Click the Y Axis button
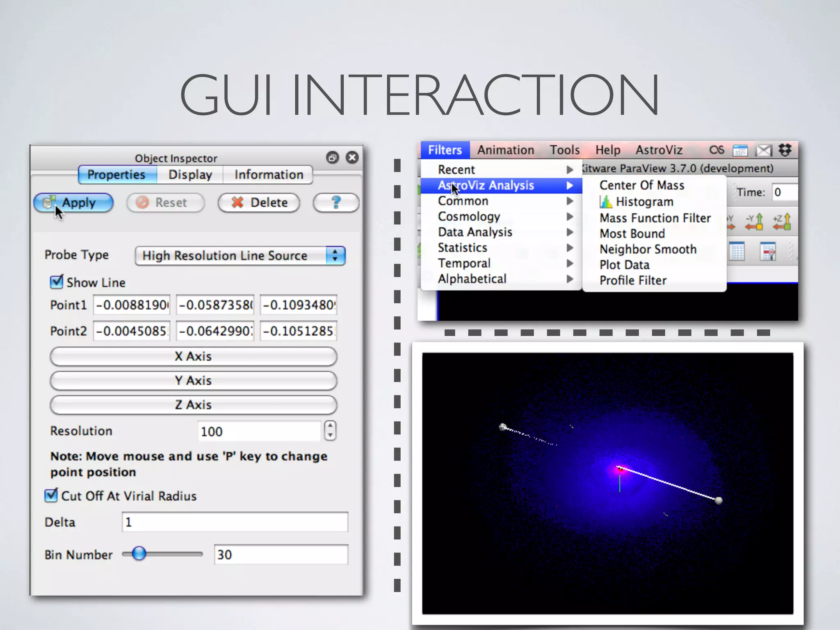840x630 pixels. click(193, 380)
